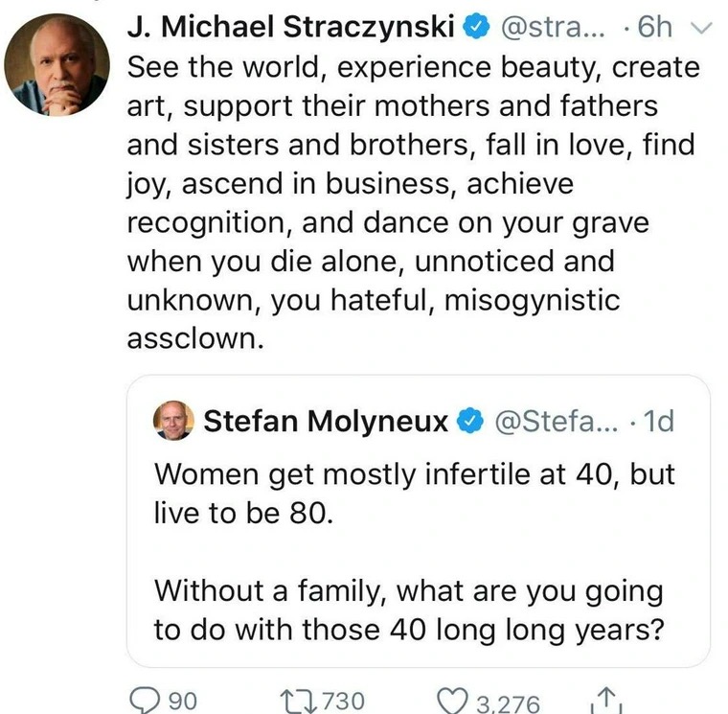This screenshot has width=728, height=714.
Task: View the 3,276 likes count
Action: [x=507, y=702]
